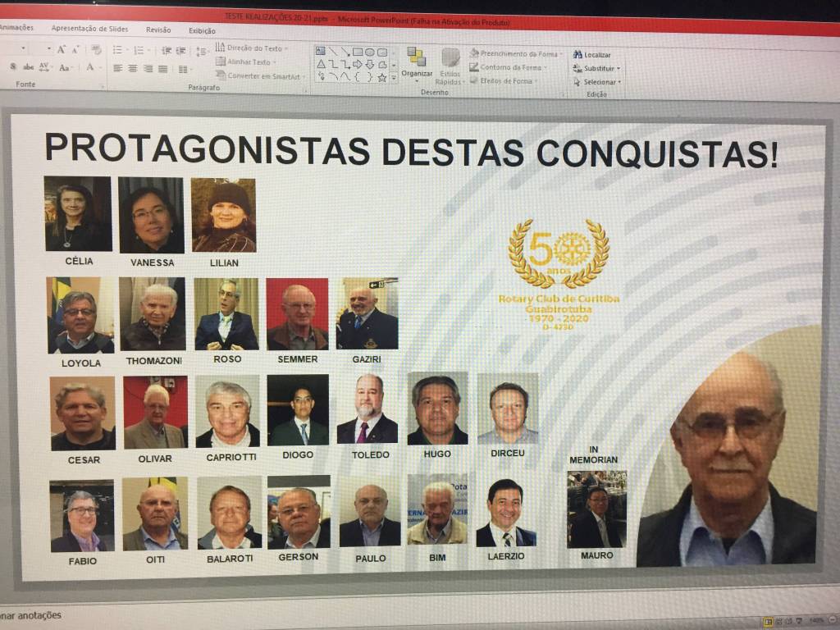
Task: Expand the shapes gallery More arrow
Action: 394,78
